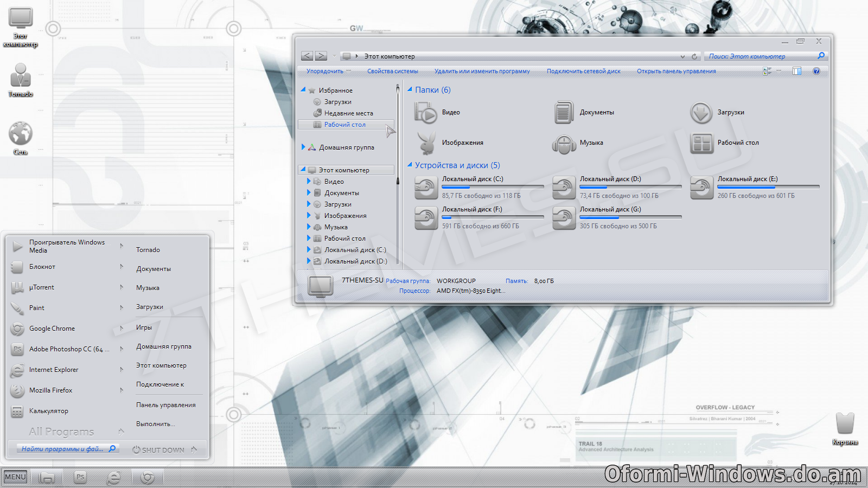
Task: Open the view options dropdown arrow
Action: click(778, 71)
